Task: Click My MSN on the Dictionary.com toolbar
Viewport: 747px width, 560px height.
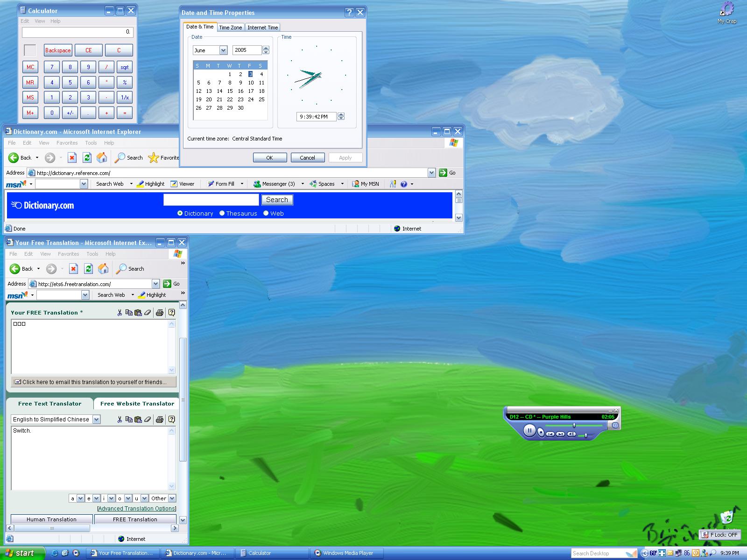Action: pyautogui.click(x=366, y=184)
